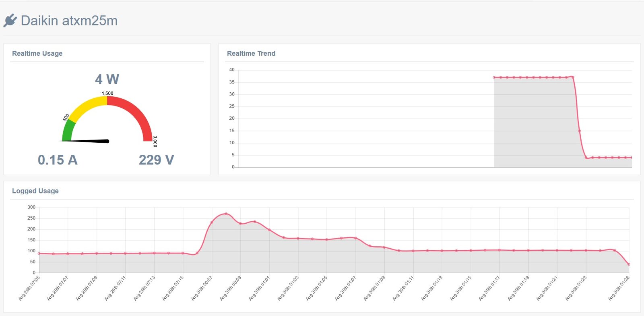
Task: Click the Aug 30th 00:59 axis label
Action: [x=230, y=288]
